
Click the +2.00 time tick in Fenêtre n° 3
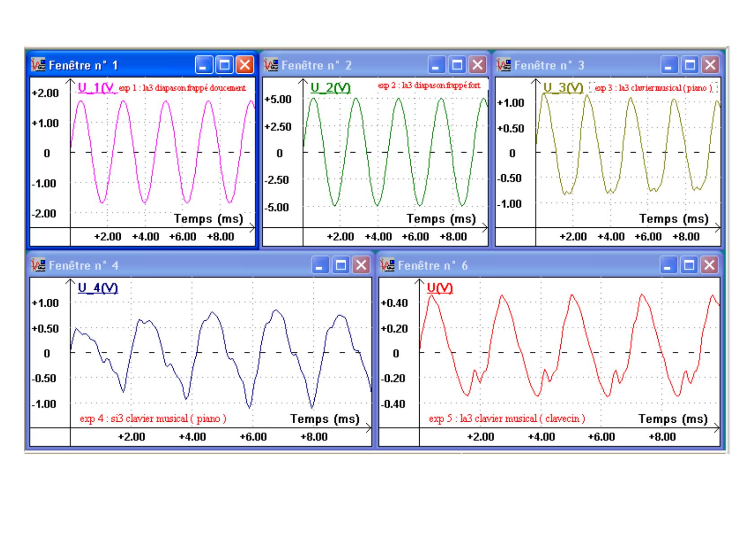pyautogui.click(x=573, y=237)
